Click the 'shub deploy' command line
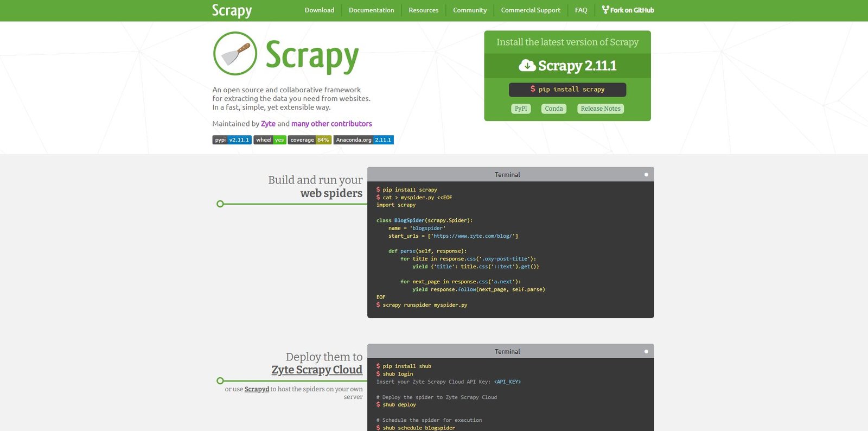This screenshot has height=431, width=868. (396, 405)
